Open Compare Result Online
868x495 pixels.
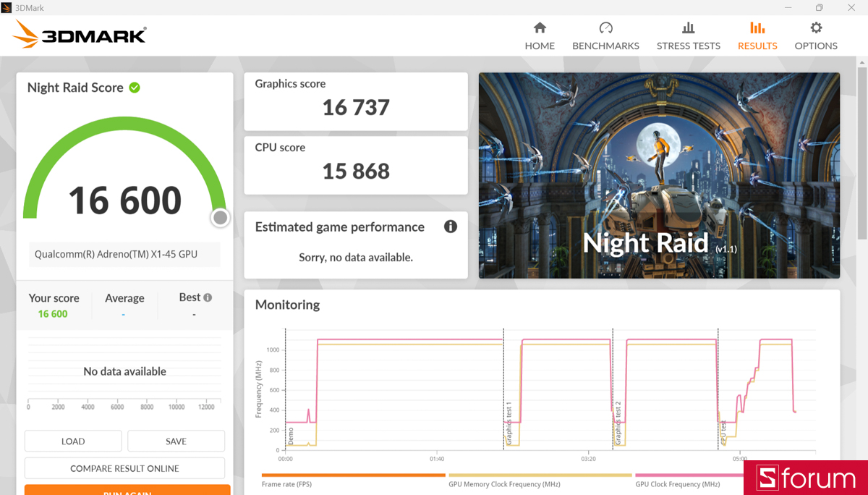pyautogui.click(x=124, y=468)
